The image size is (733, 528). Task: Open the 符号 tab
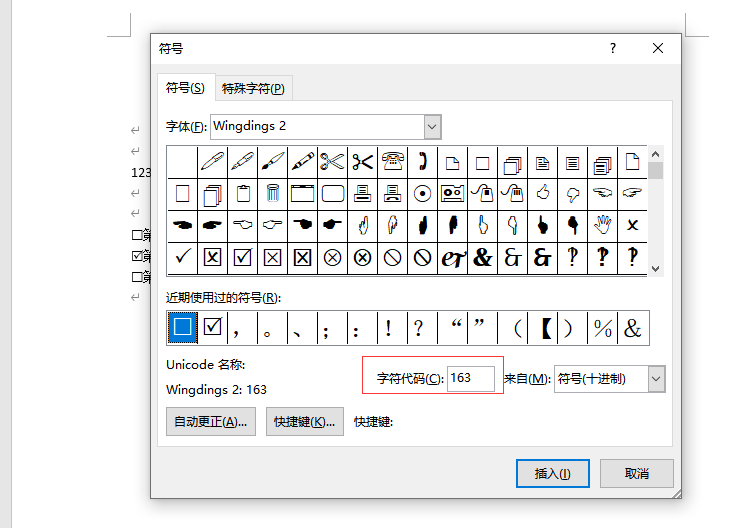click(185, 89)
